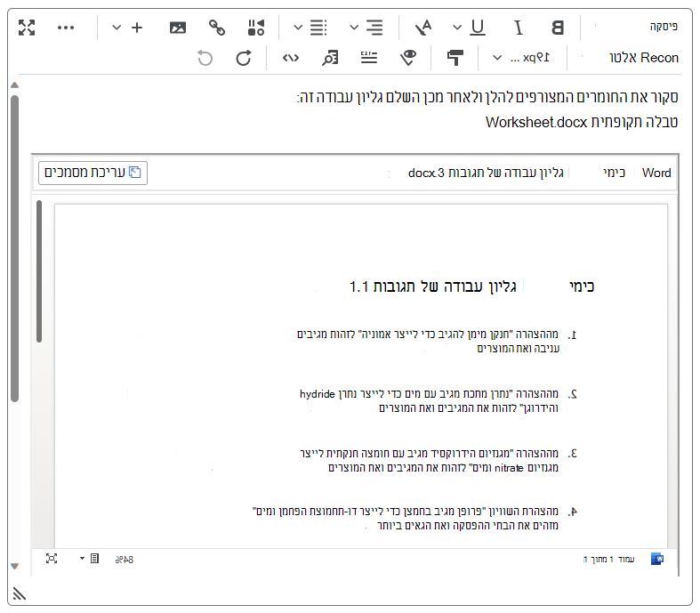Viewport: 700px width, 613px height.
Task: Click the plus insert icon
Action: (x=137, y=28)
